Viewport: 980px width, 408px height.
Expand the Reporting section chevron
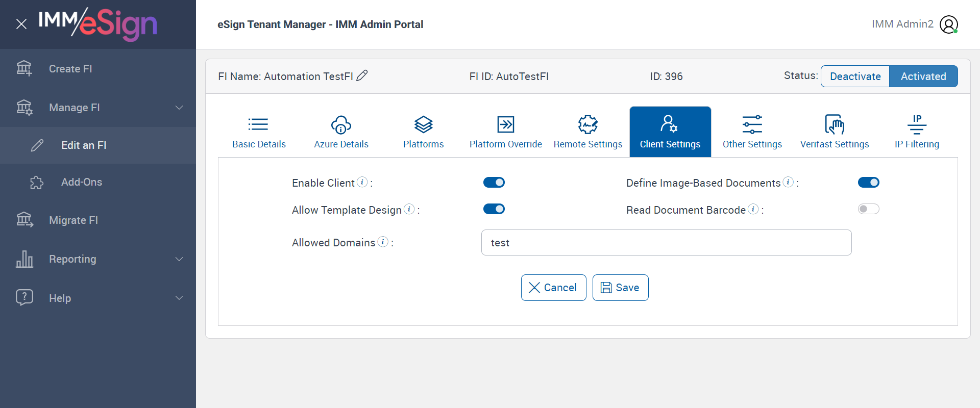(x=179, y=259)
